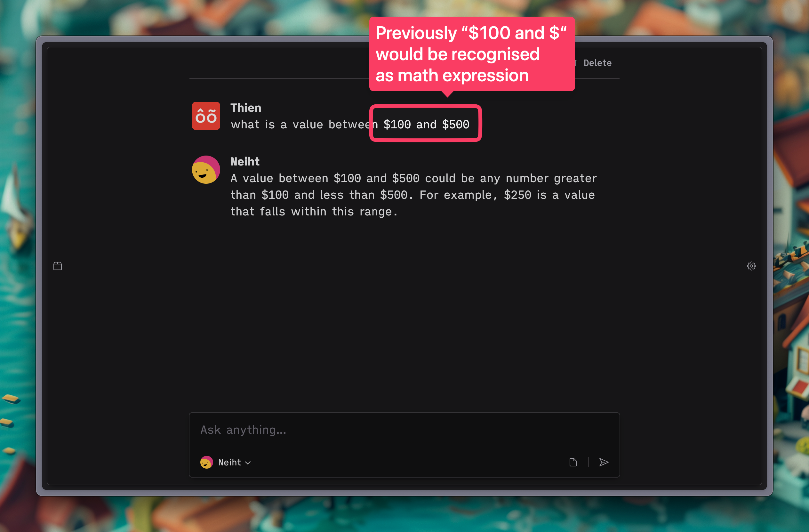Select the Thien sender name
Screen dimensions: 809x532
tap(246, 108)
